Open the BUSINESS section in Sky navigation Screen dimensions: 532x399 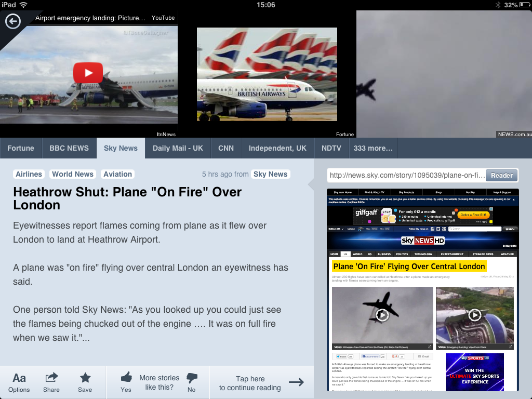[384, 254]
